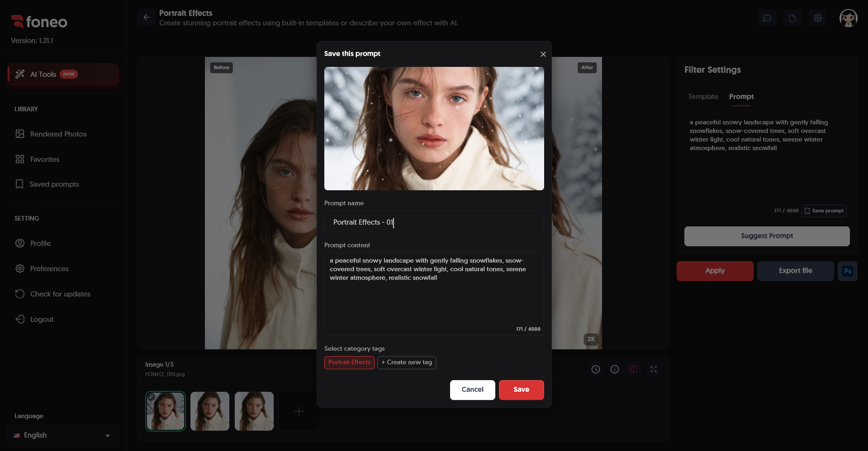The width and height of the screenshot is (868, 451).
Task: Click Logout in sidebar
Action: click(x=63, y=319)
